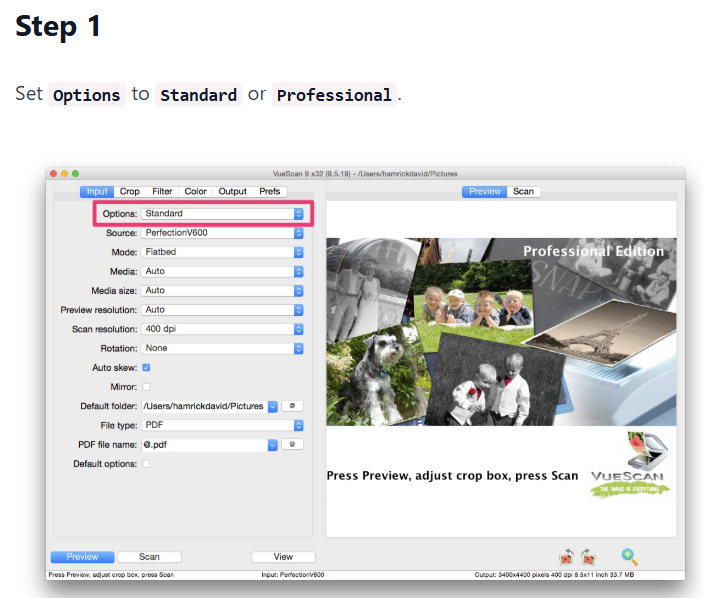Check the Default options checkbox

146,464
